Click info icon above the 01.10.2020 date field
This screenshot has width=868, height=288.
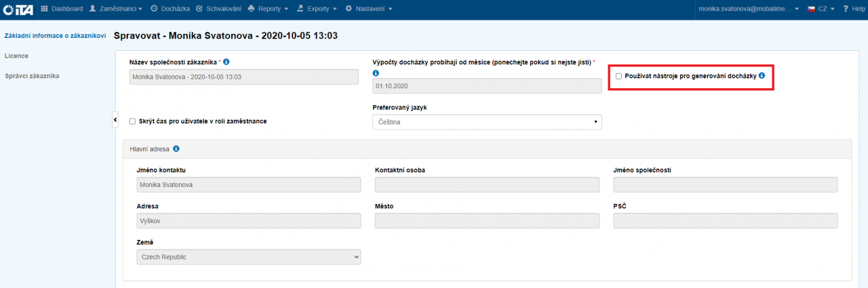[x=376, y=73]
